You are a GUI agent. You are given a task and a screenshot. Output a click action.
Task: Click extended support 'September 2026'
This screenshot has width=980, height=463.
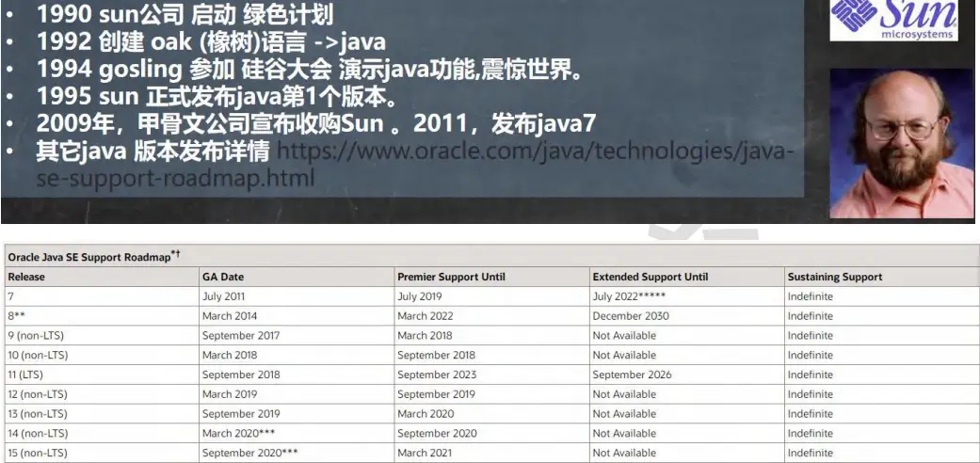632,375
